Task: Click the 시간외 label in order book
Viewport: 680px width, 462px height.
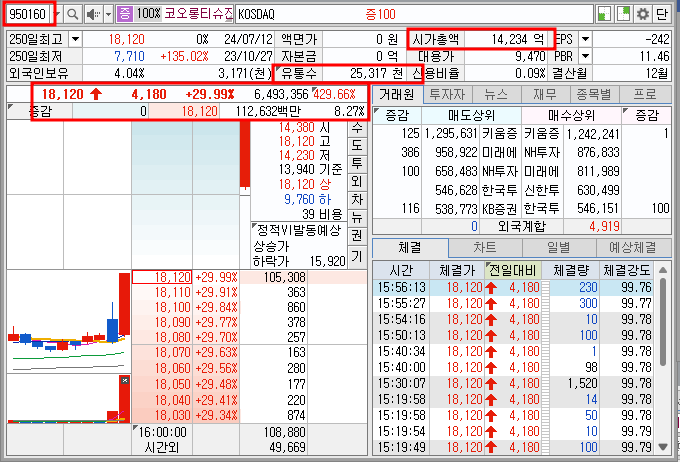Action: click(162, 447)
